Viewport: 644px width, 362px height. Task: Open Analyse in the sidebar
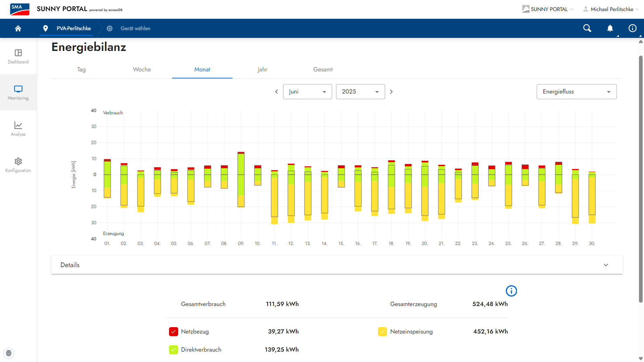point(18,129)
